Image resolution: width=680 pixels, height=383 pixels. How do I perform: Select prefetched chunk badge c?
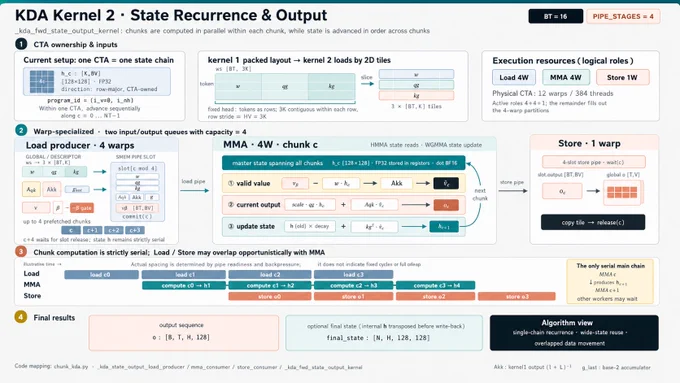click(x=71, y=230)
